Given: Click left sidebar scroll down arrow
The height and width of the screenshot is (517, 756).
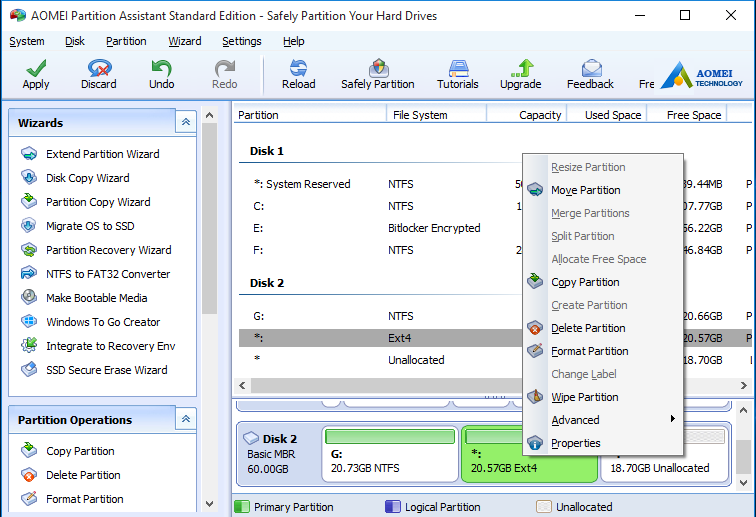Looking at the screenshot, I should tap(209, 504).
